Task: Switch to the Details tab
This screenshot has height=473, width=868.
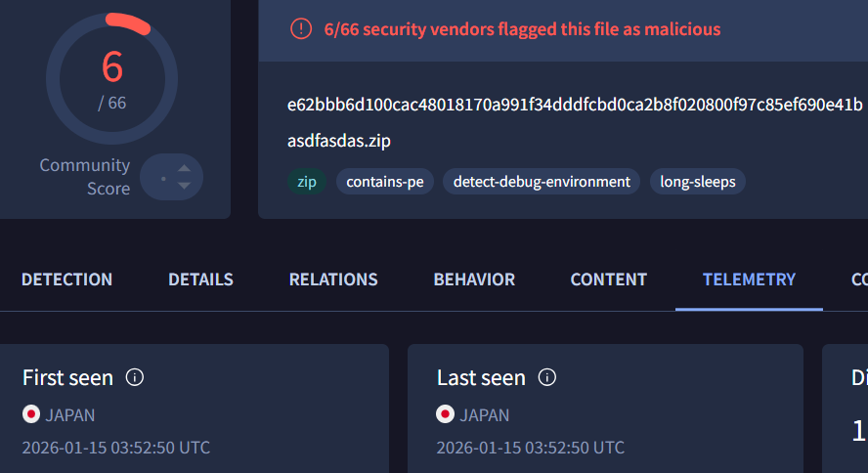Action: (200, 279)
